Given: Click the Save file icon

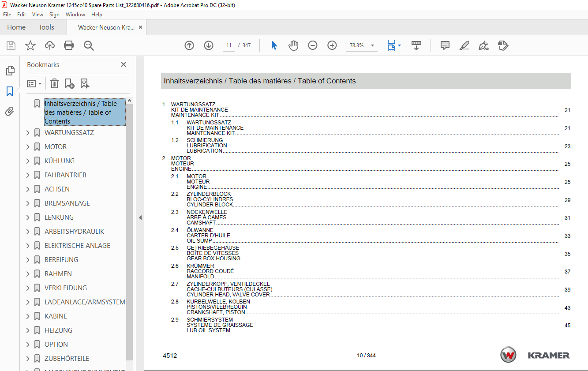Looking at the screenshot, I should (x=11, y=45).
